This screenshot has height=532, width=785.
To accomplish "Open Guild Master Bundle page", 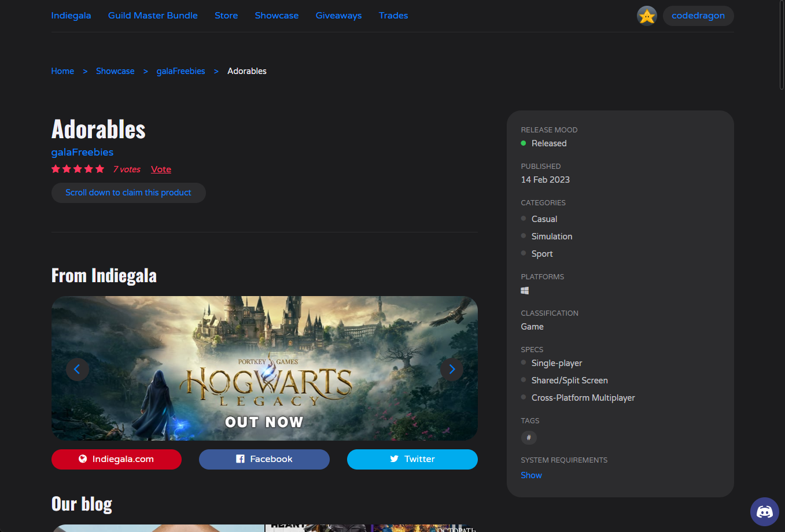I will pyautogui.click(x=153, y=16).
